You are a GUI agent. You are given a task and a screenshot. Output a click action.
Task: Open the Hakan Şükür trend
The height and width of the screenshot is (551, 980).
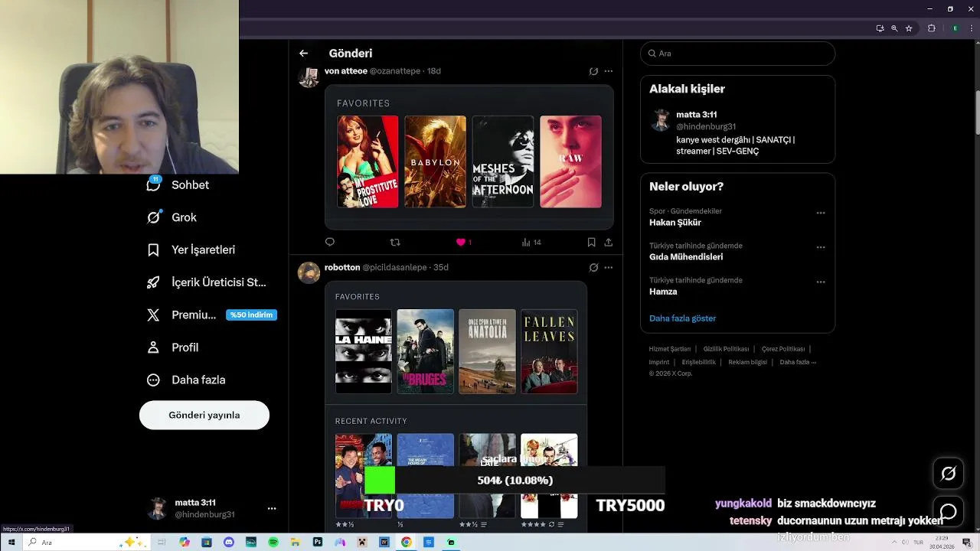[x=675, y=223]
